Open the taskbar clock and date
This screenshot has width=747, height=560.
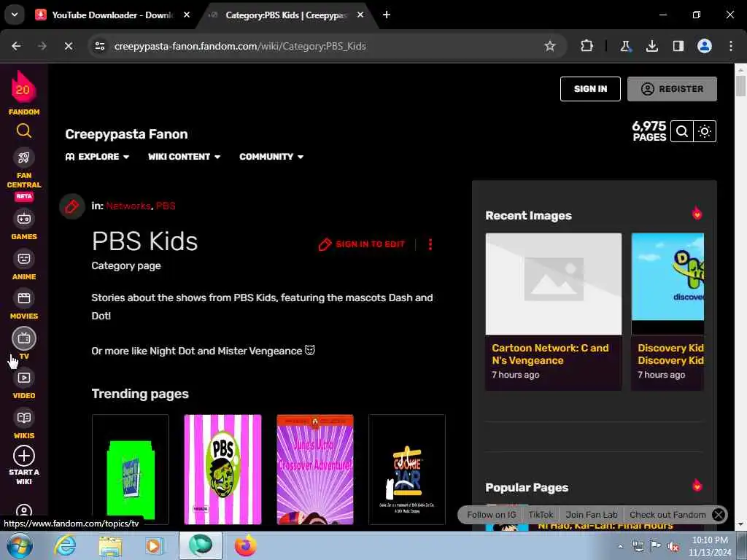click(x=710, y=546)
